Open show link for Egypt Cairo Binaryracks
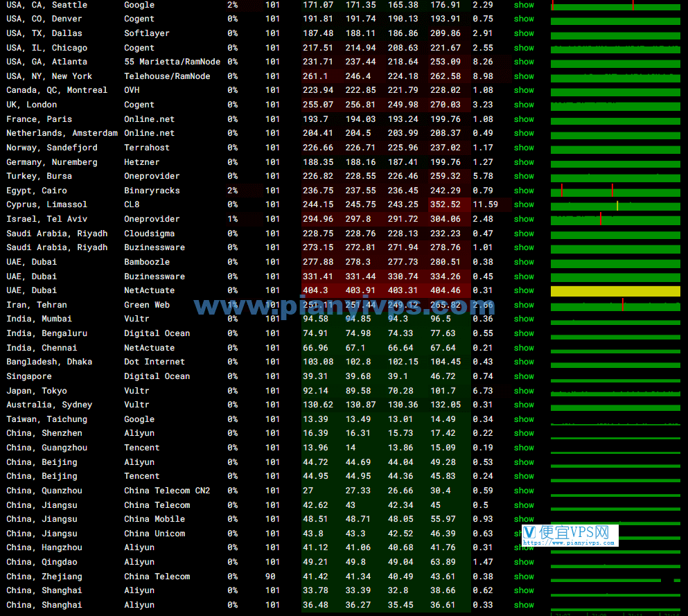688x616 pixels. coord(524,191)
